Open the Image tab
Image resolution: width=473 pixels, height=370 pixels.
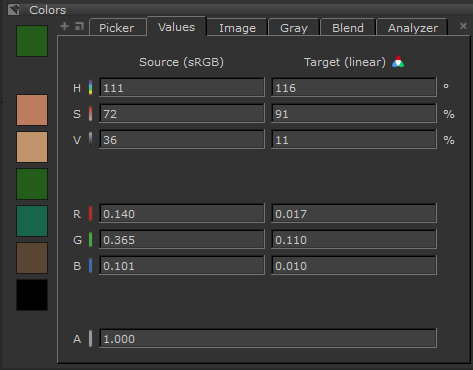[x=237, y=27]
